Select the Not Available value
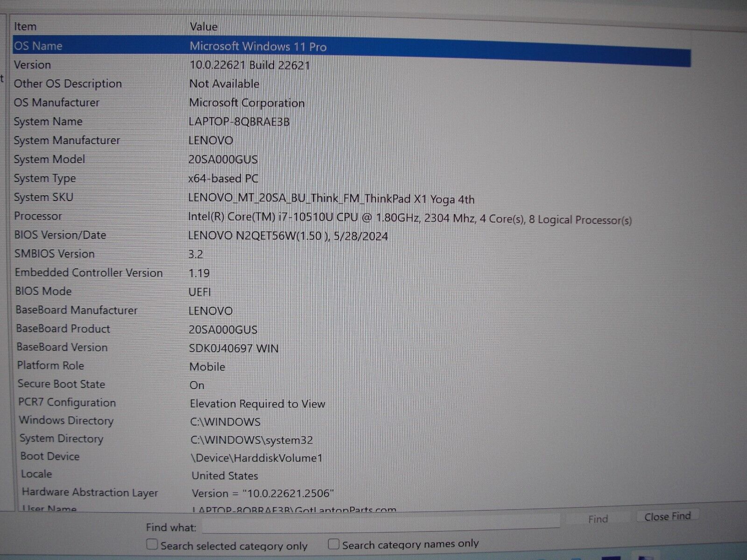The height and width of the screenshot is (560, 747). 224,84
